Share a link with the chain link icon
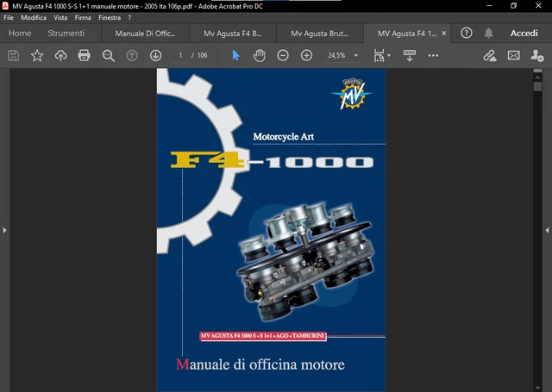This screenshot has height=392, width=552. click(490, 55)
